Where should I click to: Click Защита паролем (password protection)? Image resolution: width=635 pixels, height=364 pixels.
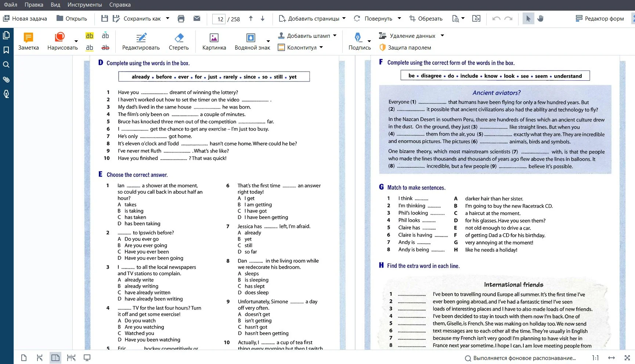coord(405,47)
